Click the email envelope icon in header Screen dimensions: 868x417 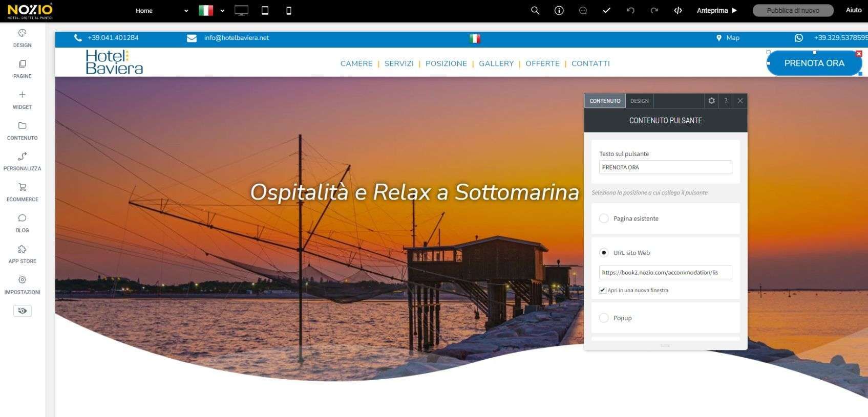click(192, 38)
